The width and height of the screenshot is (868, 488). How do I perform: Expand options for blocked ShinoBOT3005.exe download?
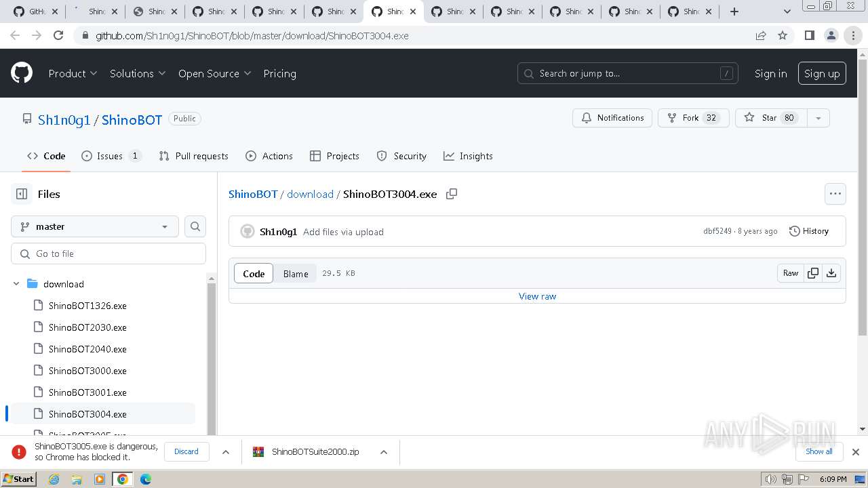[226, 452]
